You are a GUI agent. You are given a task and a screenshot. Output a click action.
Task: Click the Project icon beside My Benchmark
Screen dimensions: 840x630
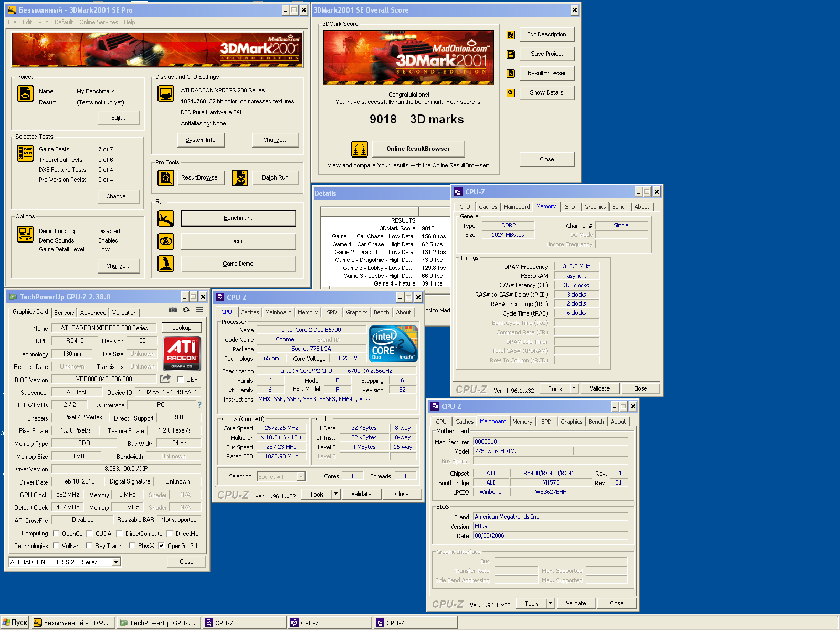coord(25,93)
